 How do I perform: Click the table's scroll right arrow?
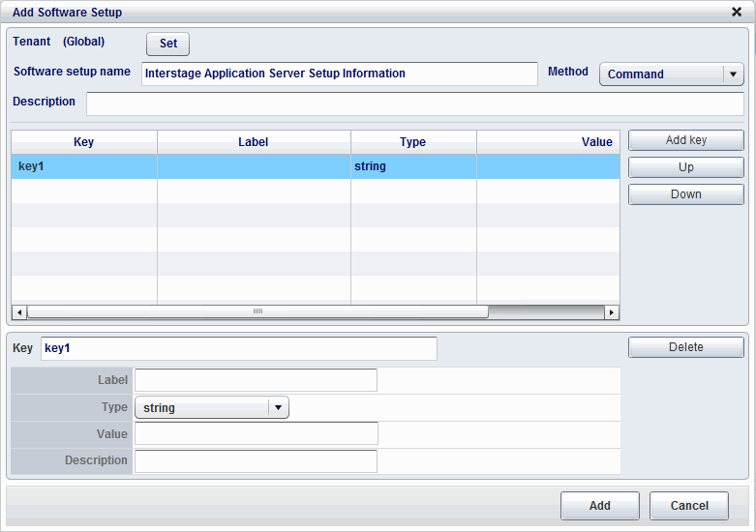click(611, 312)
